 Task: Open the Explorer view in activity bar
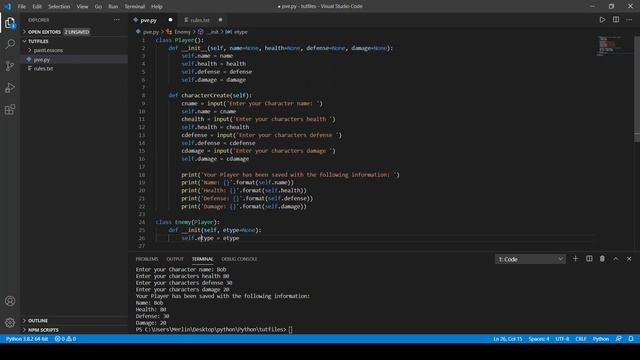pos(10,23)
